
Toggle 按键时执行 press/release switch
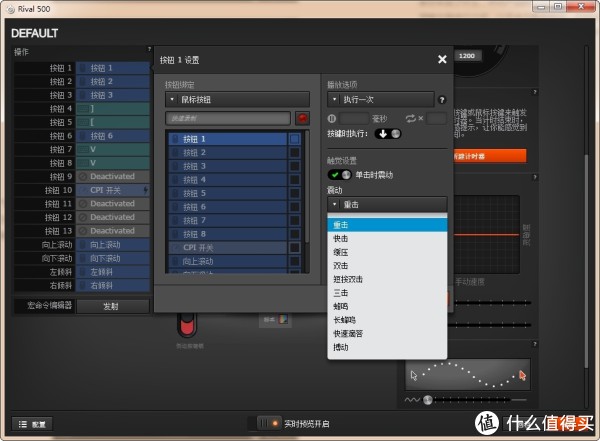tap(388, 134)
